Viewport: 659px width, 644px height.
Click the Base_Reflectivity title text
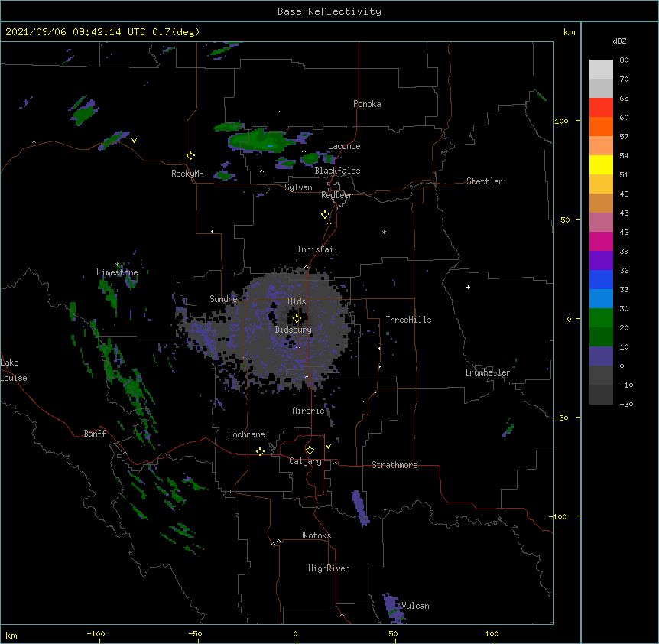tap(329, 11)
